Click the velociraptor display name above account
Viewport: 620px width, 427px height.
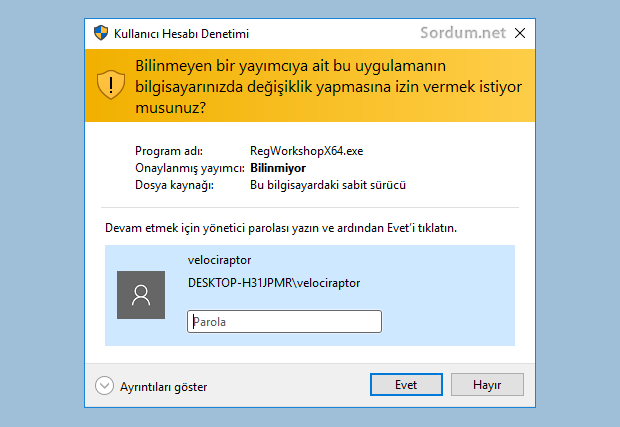[x=219, y=260]
